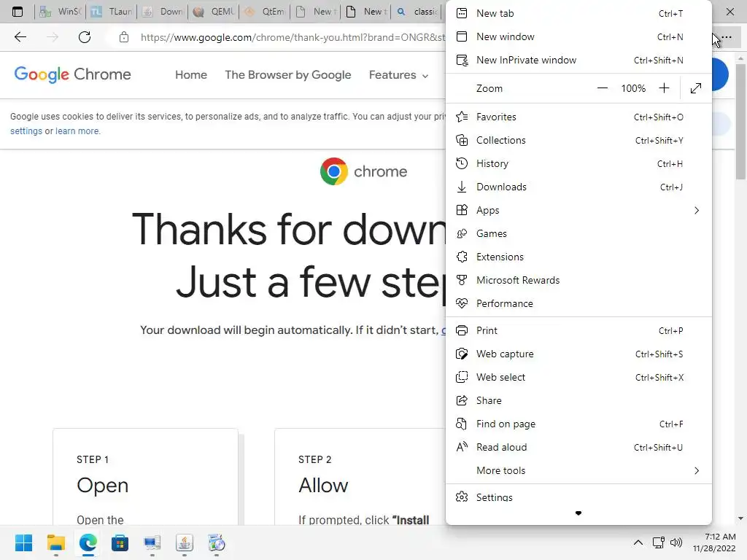Open the Windows Start menu

click(x=23, y=542)
